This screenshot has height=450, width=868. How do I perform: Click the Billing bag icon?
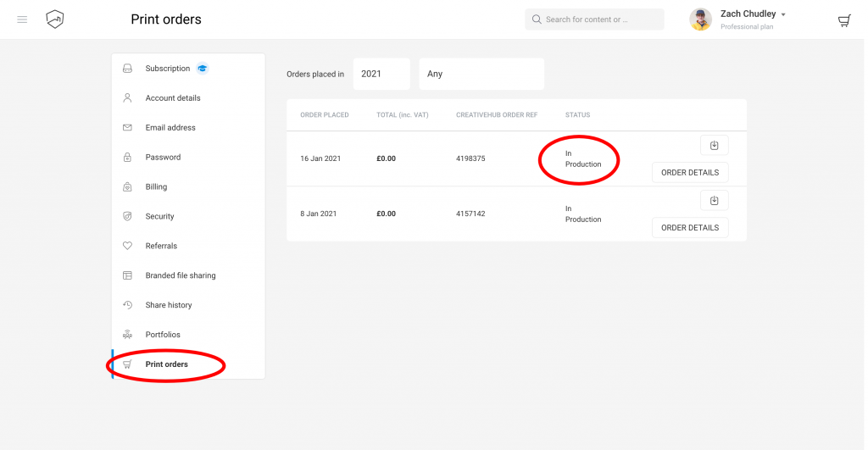[x=127, y=186]
